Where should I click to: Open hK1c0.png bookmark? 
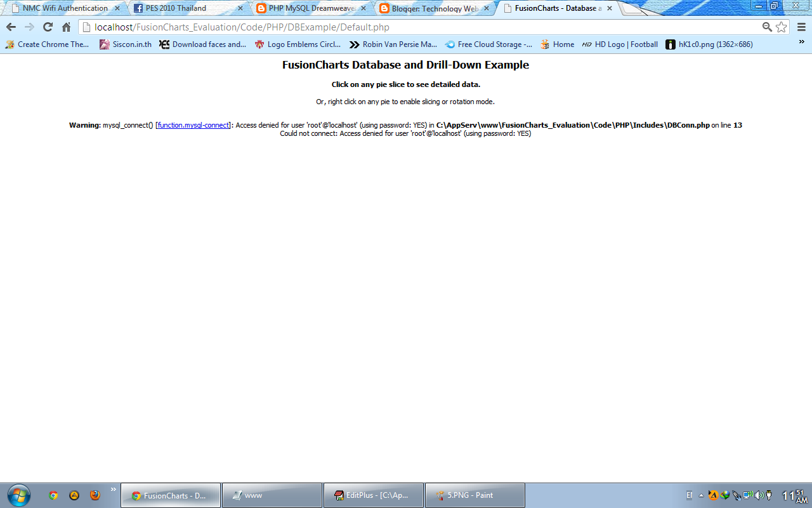[709, 44]
